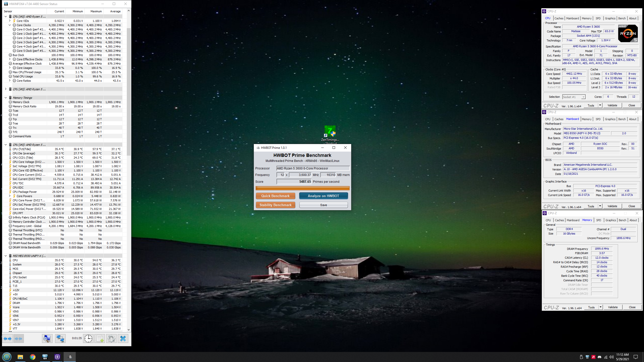The width and height of the screenshot is (644, 362).
Task: Open Caches tab in top CPU-Z window
Action: pos(559,18)
